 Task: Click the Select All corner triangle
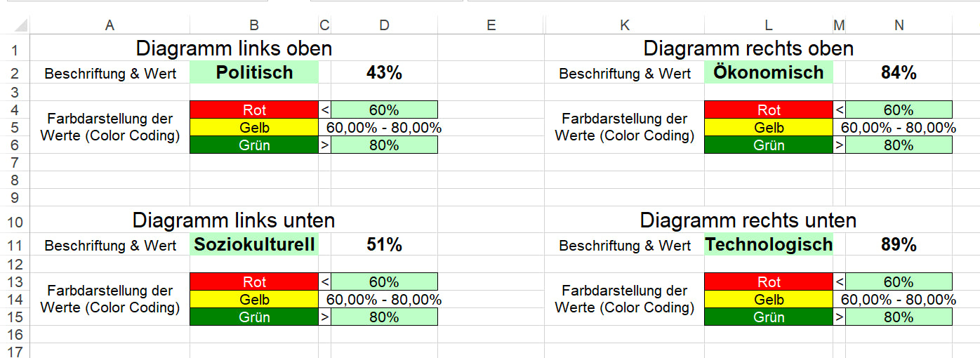click(21, 26)
